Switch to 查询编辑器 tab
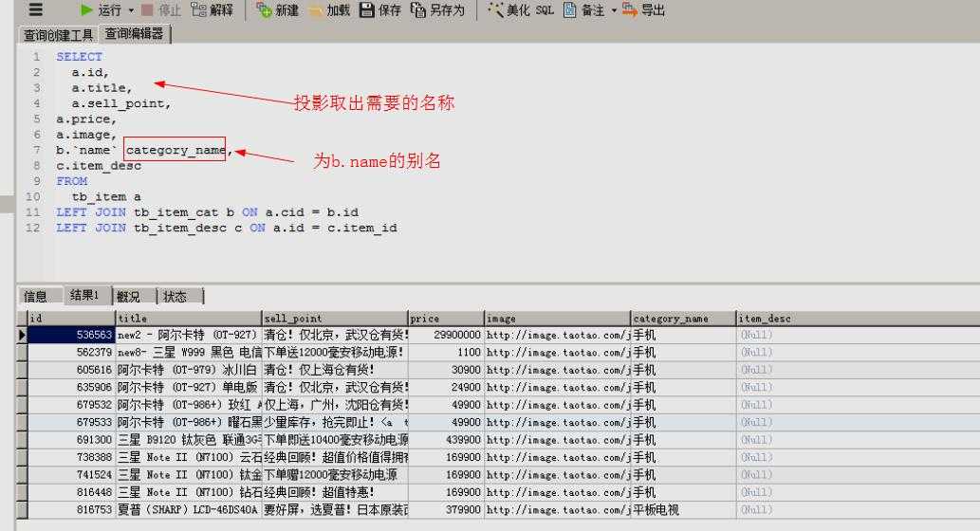980x531 pixels. tap(135, 34)
